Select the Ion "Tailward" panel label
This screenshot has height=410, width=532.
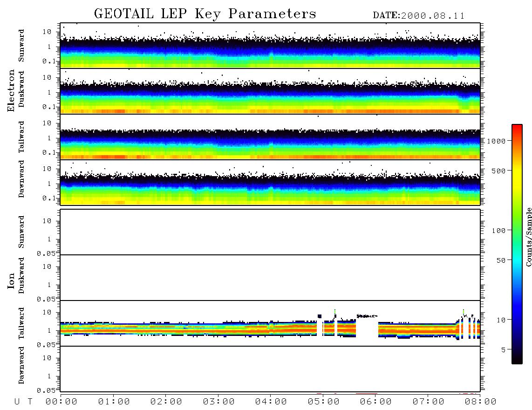tap(21, 323)
